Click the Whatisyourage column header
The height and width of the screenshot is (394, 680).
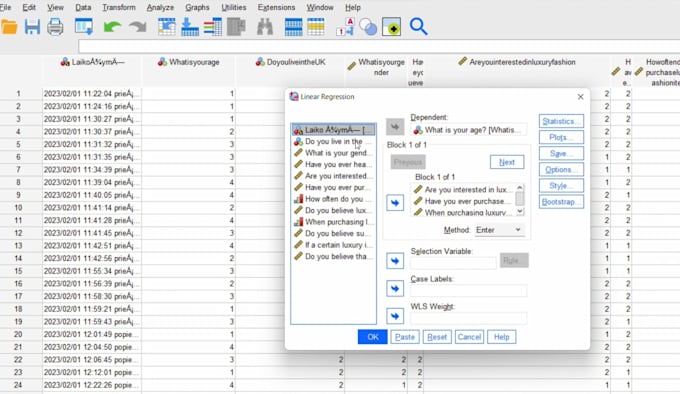[189, 62]
